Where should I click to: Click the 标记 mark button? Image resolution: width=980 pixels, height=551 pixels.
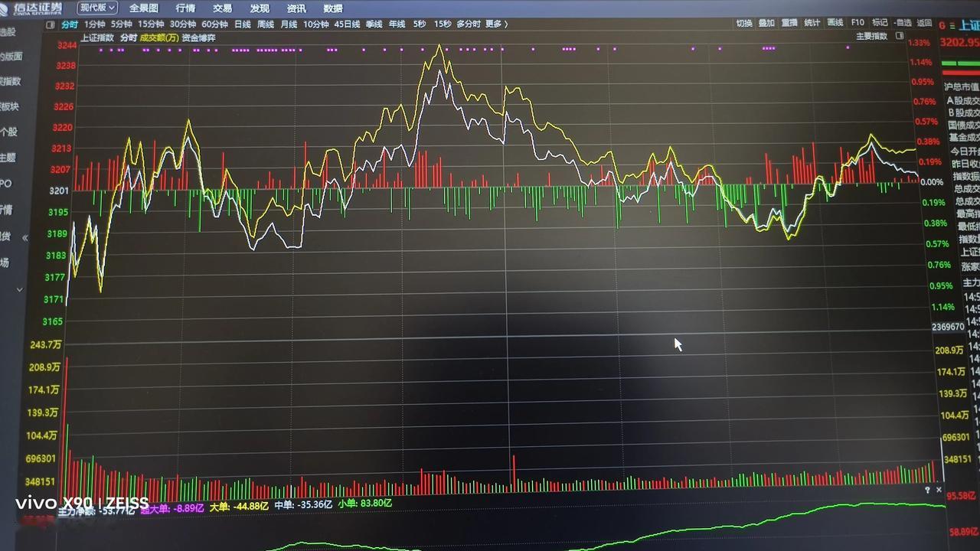tap(880, 23)
